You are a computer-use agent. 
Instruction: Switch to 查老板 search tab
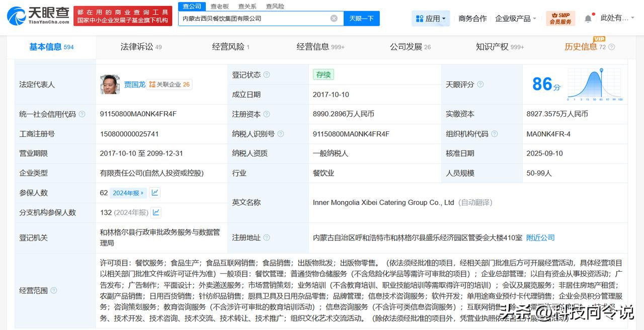tap(220, 6)
